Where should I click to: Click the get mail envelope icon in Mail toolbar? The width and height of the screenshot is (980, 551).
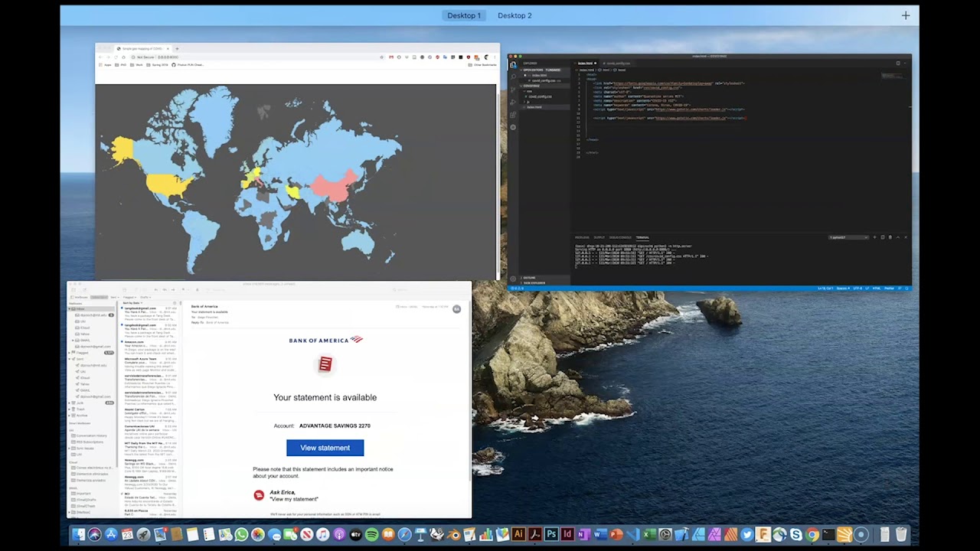73,290
